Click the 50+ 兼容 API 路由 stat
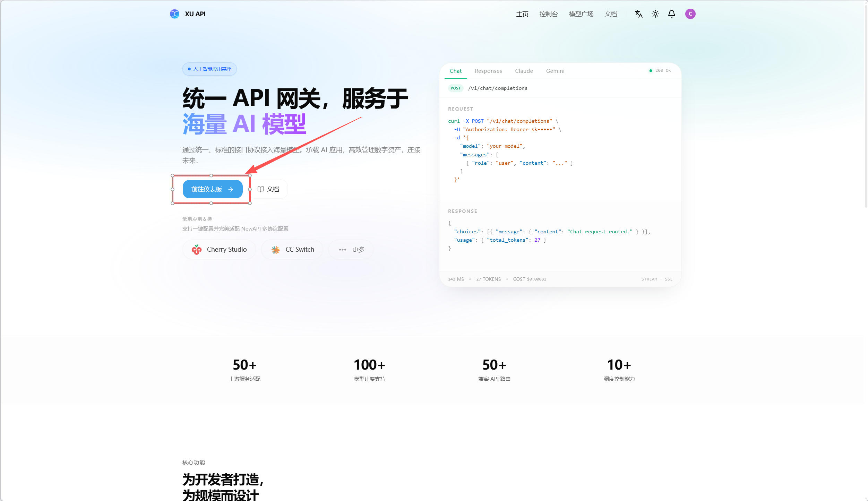868x501 pixels. tap(494, 370)
